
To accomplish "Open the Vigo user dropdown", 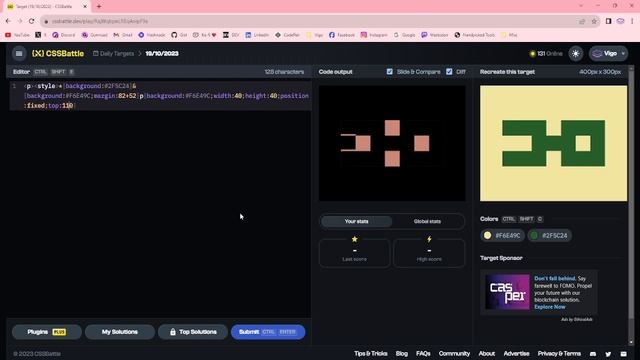I will (x=608, y=53).
